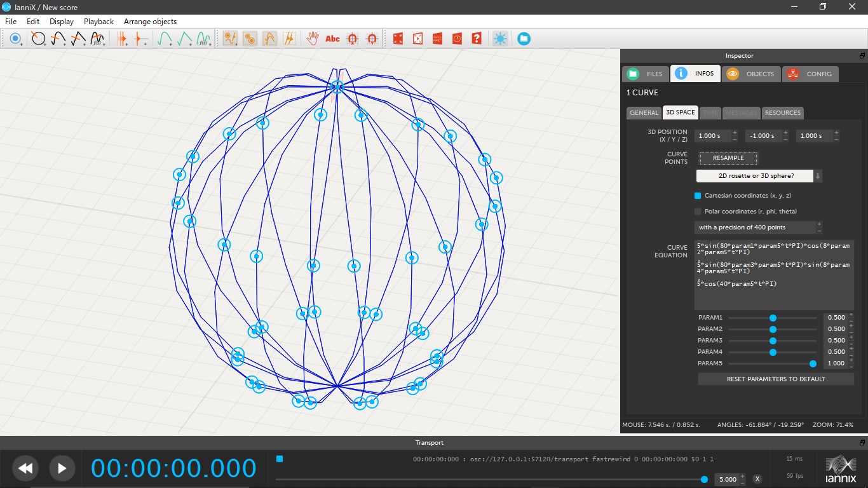Activate the red hand pan tool

(x=313, y=39)
